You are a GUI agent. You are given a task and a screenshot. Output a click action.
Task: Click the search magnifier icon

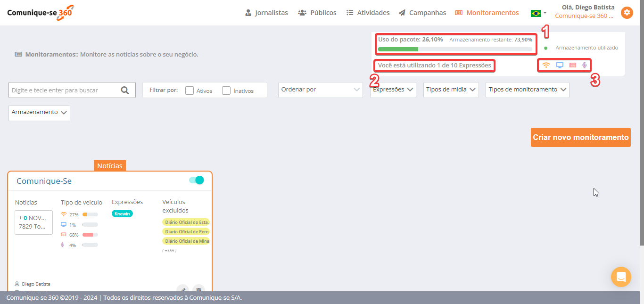click(x=125, y=90)
